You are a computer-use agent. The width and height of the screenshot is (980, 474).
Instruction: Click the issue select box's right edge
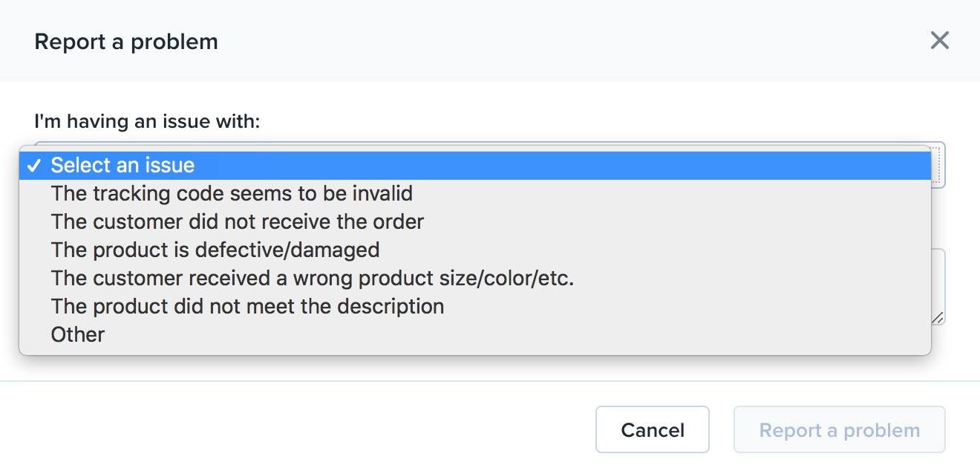tap(938, 166)
